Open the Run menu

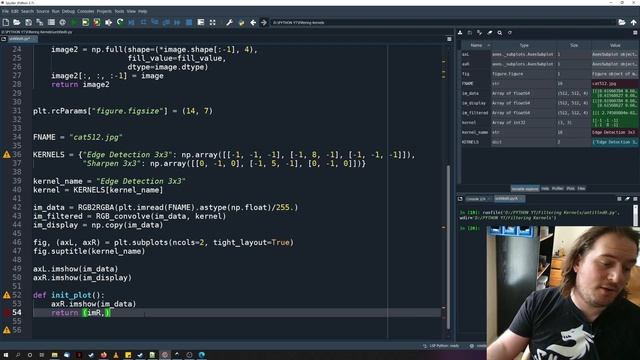point(56,11)
